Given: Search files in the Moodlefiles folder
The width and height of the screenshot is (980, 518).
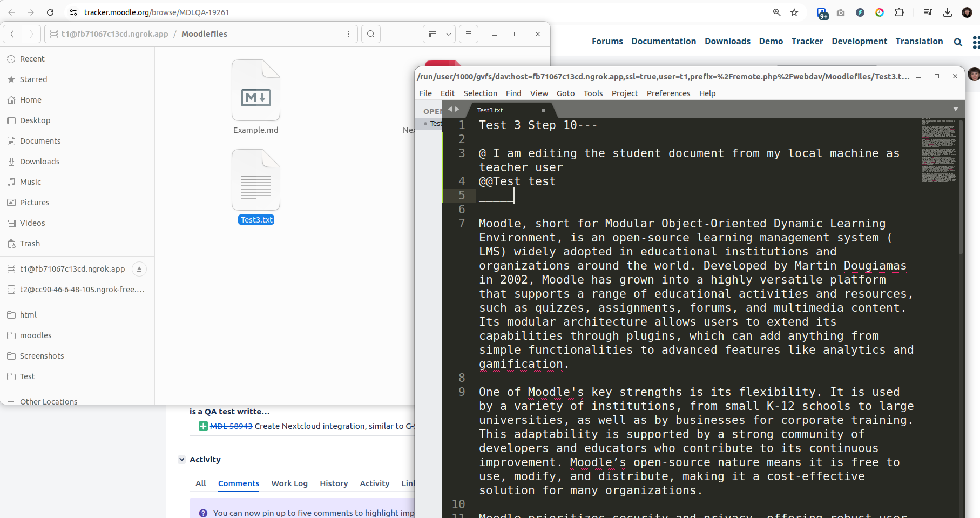Looking at the screenshot, I should tap(371, 34).
